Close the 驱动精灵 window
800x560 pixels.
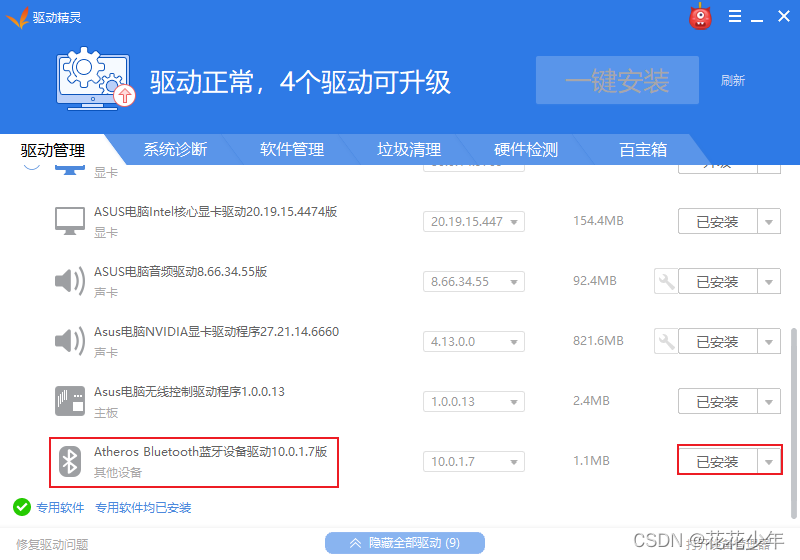click(x=784, y=16)
